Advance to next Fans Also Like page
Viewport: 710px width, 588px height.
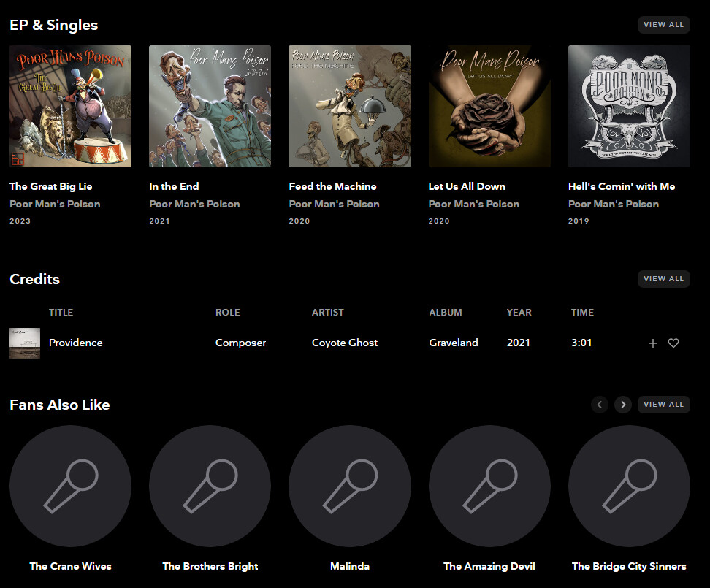pos(623,404)
